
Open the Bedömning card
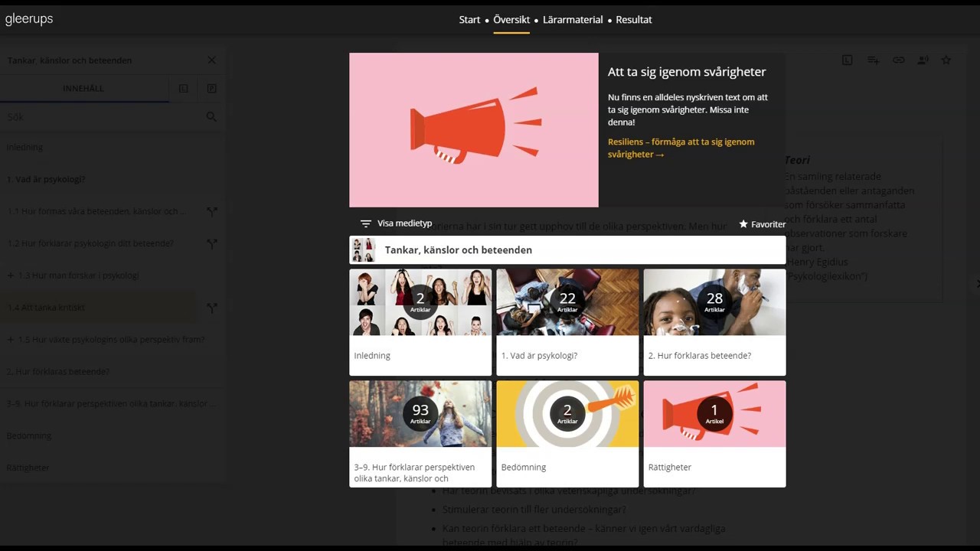[x=567, y=434]
